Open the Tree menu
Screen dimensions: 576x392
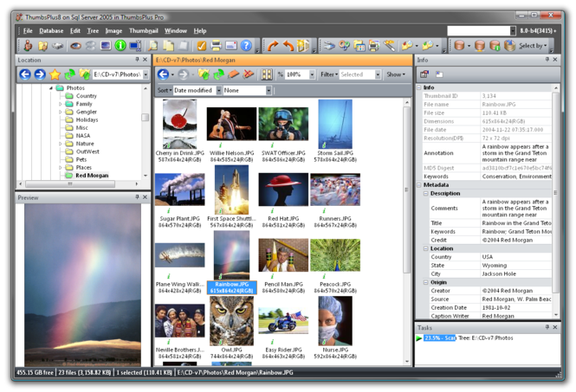93,31
